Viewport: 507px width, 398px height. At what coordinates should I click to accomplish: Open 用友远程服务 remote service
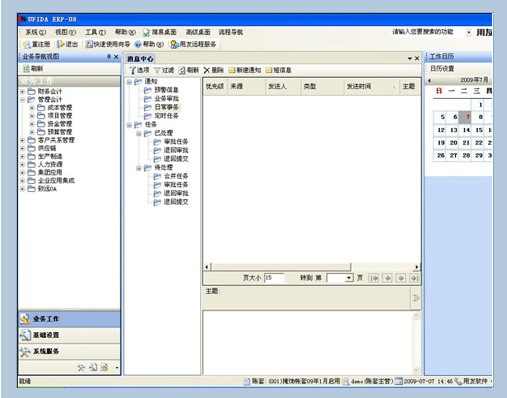(193, 44)
